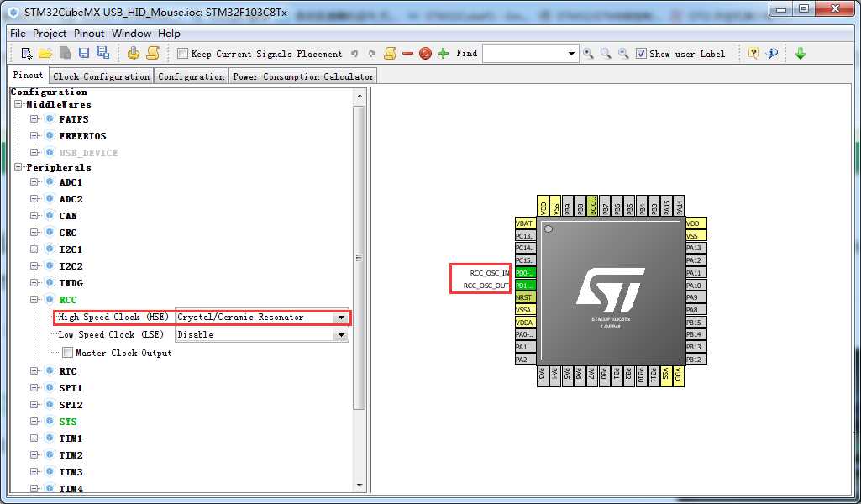Select the PA9 pin on the chip

[696, 297]
